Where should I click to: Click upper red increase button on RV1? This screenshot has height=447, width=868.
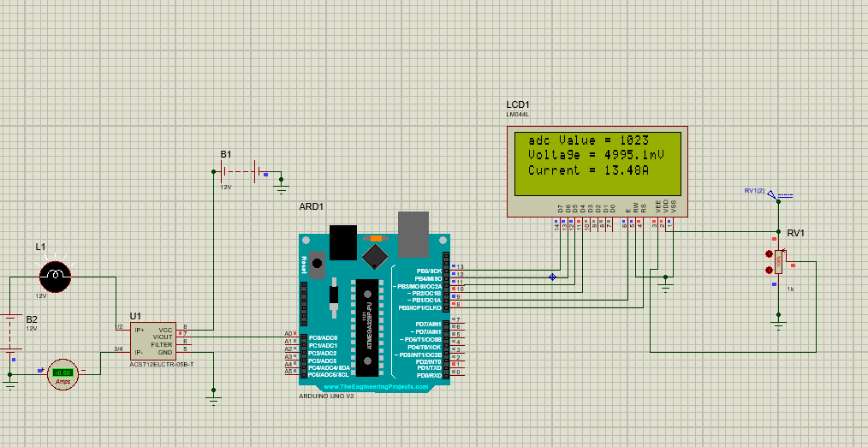click(x=769, y=254)
